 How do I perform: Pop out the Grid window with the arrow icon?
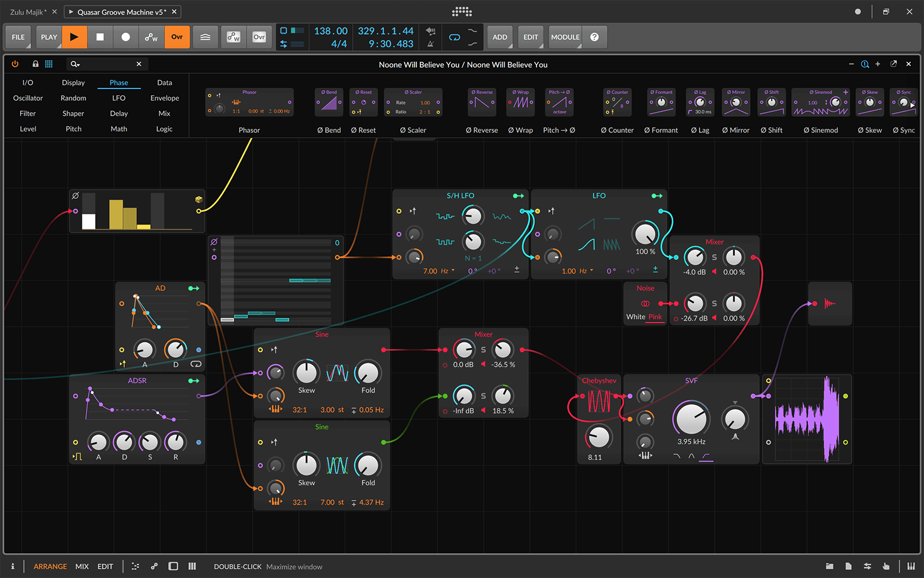893,64
